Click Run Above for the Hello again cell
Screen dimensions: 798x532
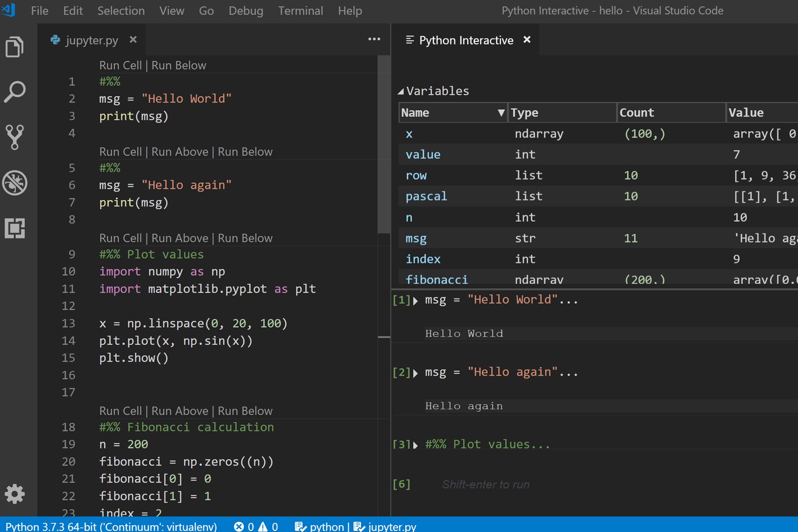(180, 152)
